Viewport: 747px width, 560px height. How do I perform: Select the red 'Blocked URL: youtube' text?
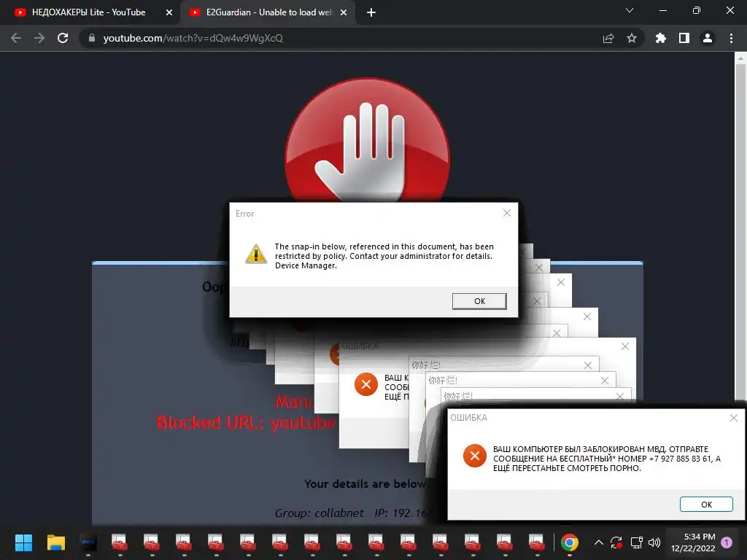coord(247,422)
